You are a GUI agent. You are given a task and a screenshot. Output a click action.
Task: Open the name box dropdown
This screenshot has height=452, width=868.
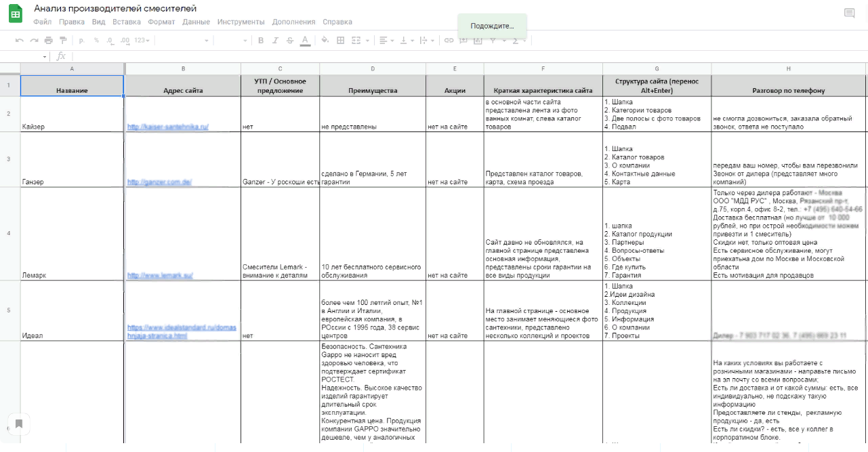45,57
